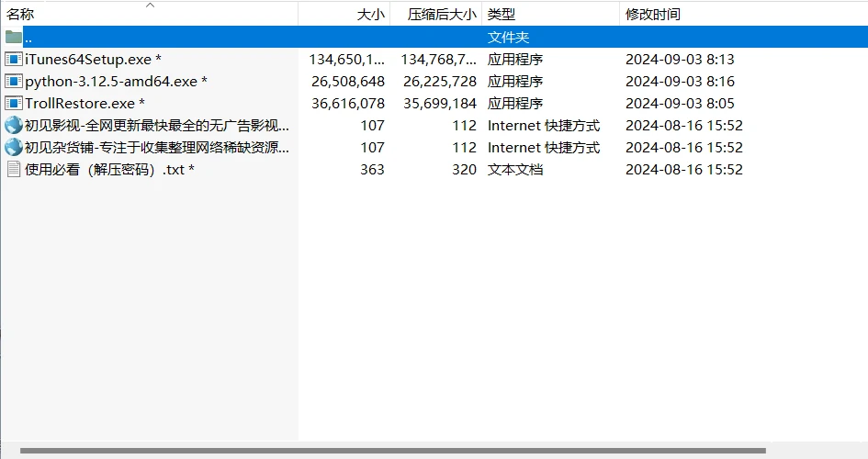Select 初见杂货铺-专注于收集 shortcut name

click(x=157, y=148)
